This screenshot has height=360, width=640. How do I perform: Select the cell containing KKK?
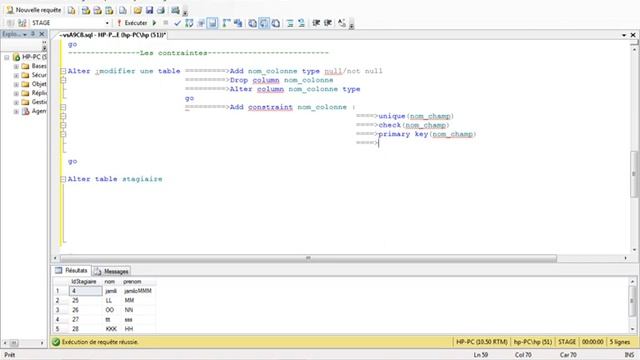(111, 329)
